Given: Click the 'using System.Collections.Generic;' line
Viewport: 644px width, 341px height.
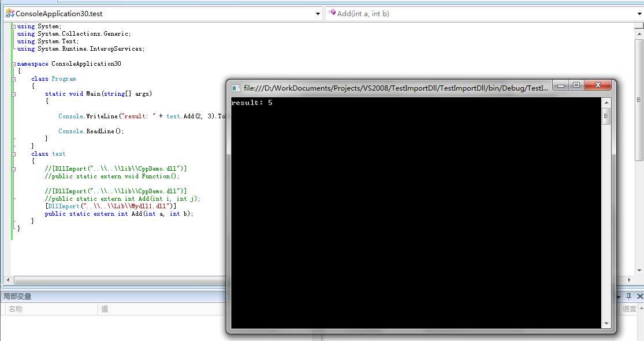Looking at the screenshot, I should (x=74, y=33).
